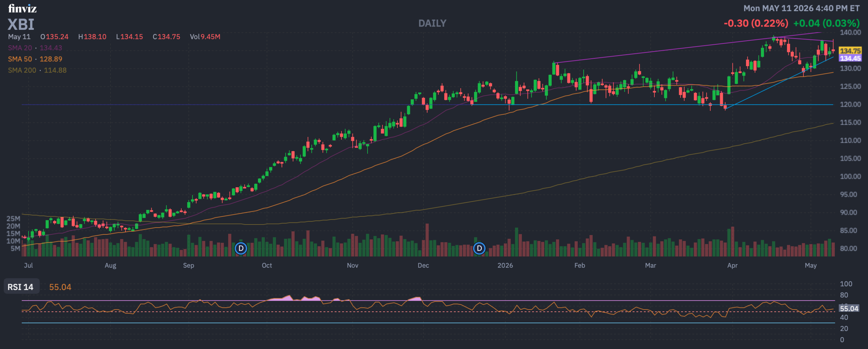The height and width of the screenshot is (349, 868).
Task: Click the high price H138.10
Action: (92, 37)
